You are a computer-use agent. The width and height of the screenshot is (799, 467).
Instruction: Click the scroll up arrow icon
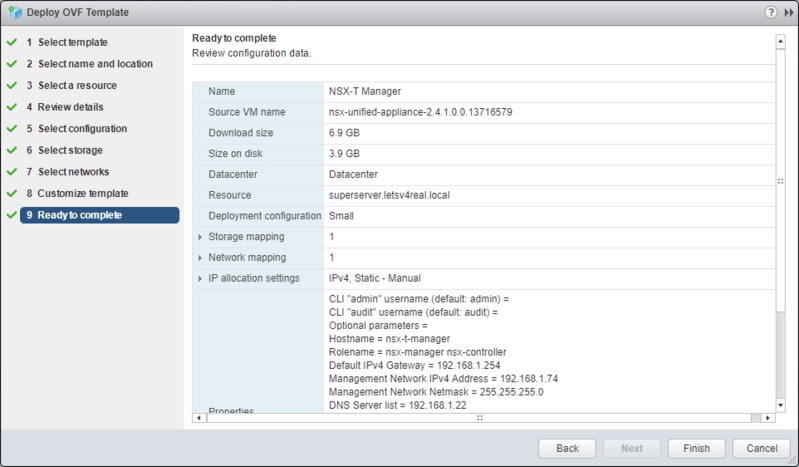[x=780, y=41]
